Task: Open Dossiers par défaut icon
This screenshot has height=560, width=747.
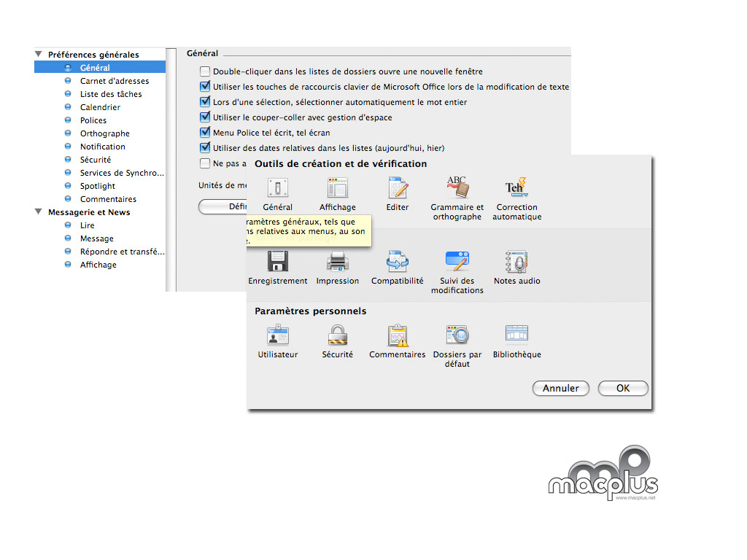Action: pos(457,335)
